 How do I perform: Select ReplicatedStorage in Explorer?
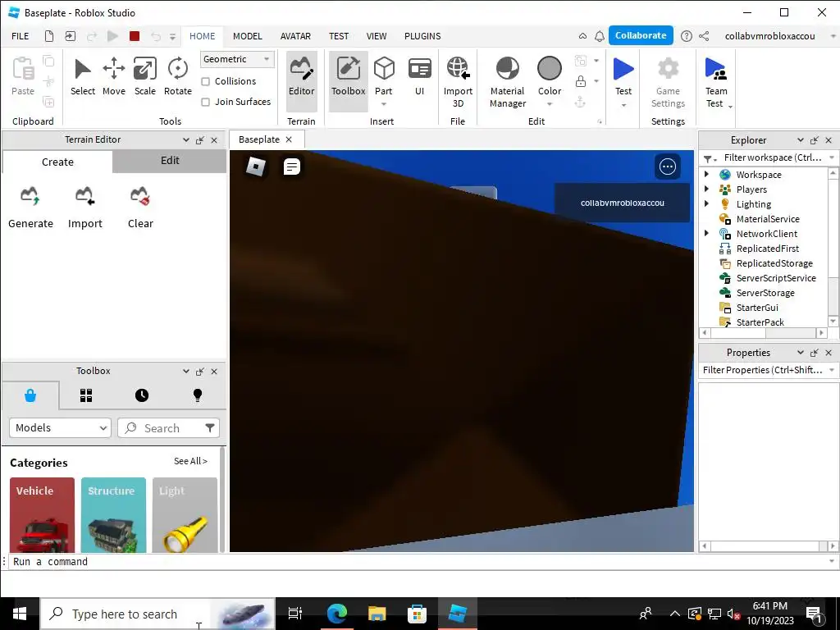[774, 263]
